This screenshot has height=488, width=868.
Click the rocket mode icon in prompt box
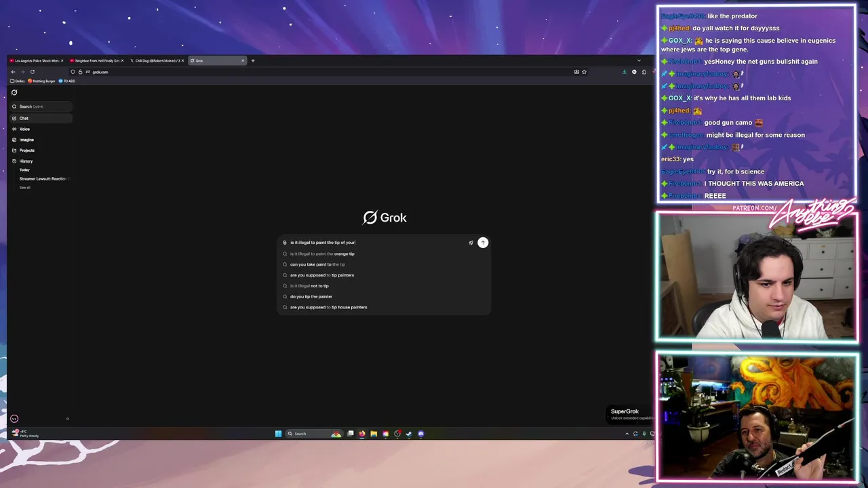(x=471, y=243)
